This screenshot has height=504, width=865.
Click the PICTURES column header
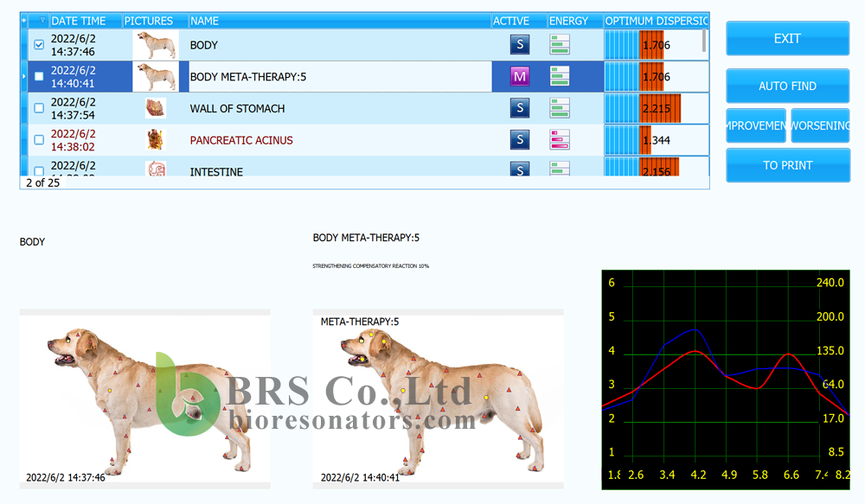point(155,21)
